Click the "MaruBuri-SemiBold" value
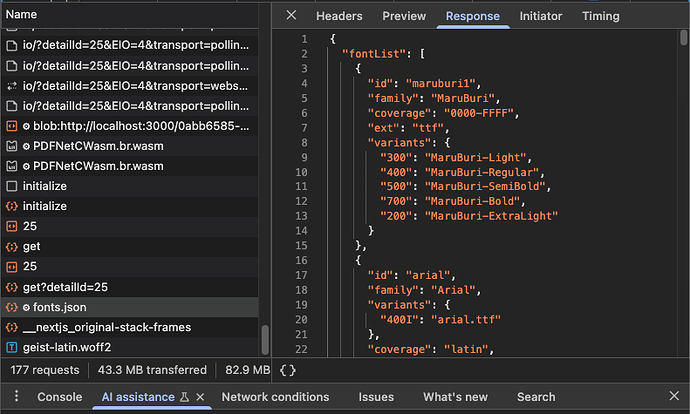Screen dimensions: 690x414 [x=485, y=187]
